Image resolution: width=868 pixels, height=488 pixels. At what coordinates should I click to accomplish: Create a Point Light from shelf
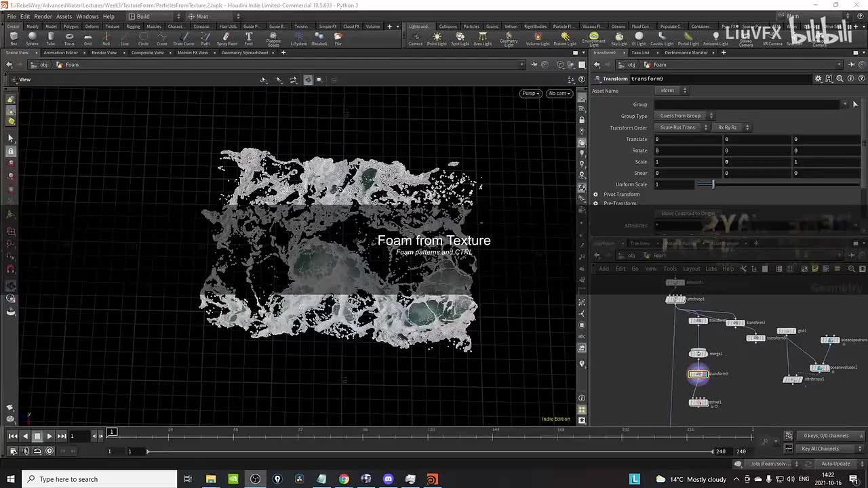click(437, 38)
